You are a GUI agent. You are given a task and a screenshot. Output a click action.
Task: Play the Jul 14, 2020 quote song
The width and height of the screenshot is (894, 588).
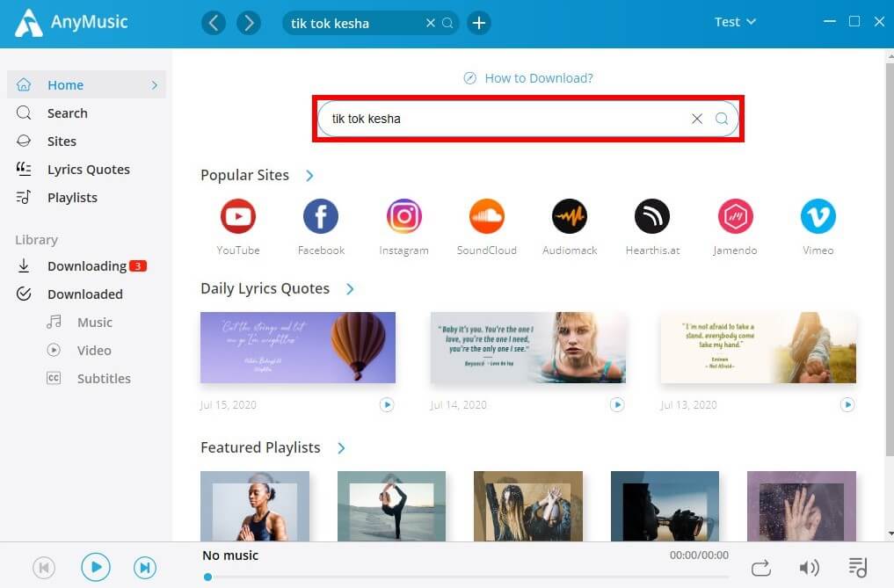point(617,405)
